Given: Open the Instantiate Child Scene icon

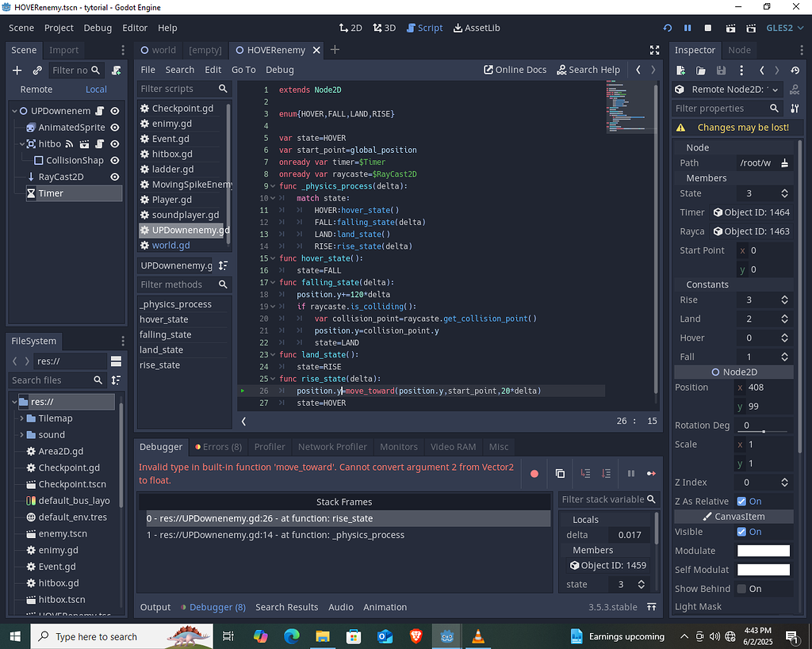Looking at the screenshot, I should (x=37, y=70).
